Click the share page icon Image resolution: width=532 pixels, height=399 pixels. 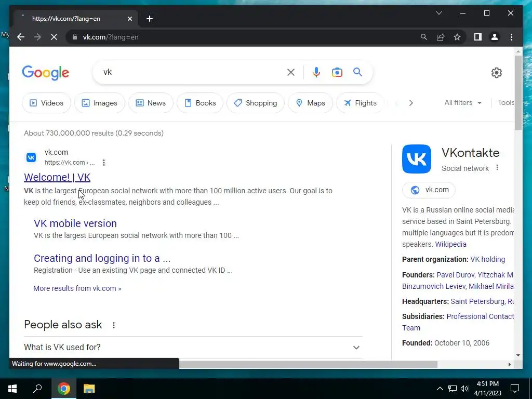click(441, 37)
